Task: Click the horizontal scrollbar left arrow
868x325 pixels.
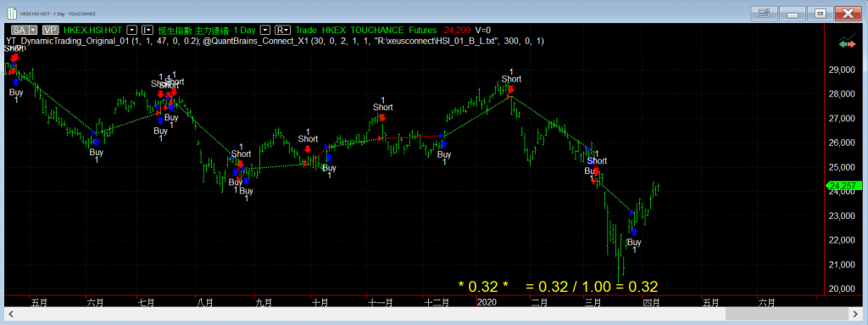Action: coord(10,313)
